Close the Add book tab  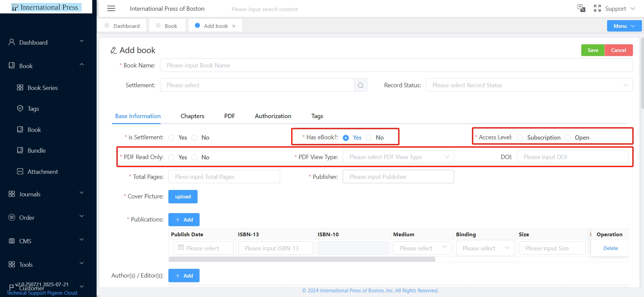click(x=234, y=26)
